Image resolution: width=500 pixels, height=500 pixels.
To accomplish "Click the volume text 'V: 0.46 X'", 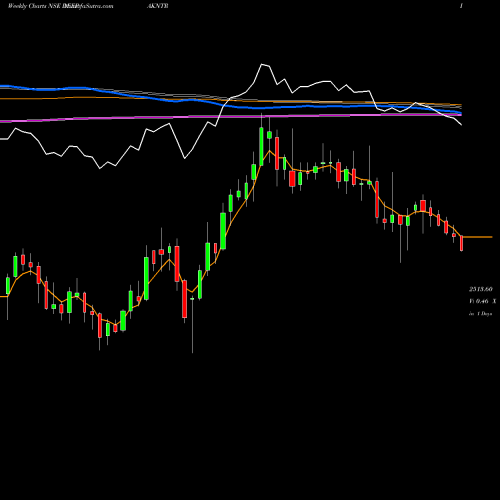I will [483, 301].
